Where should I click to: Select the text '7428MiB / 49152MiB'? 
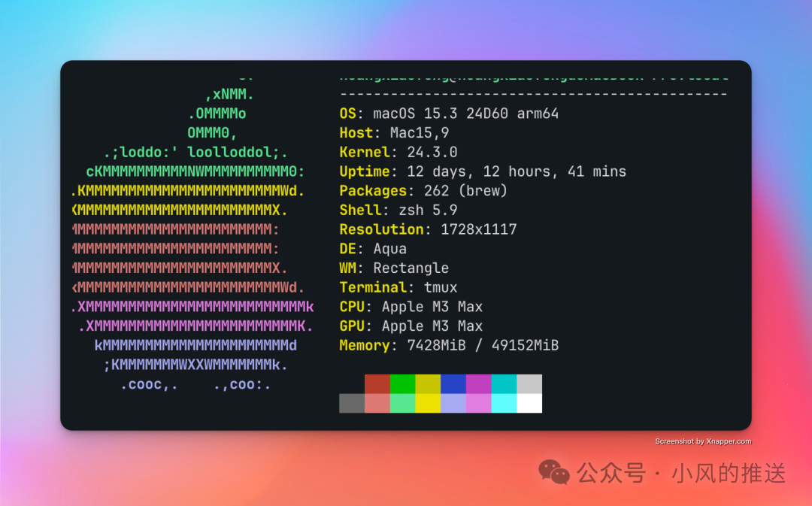point(483,345)
